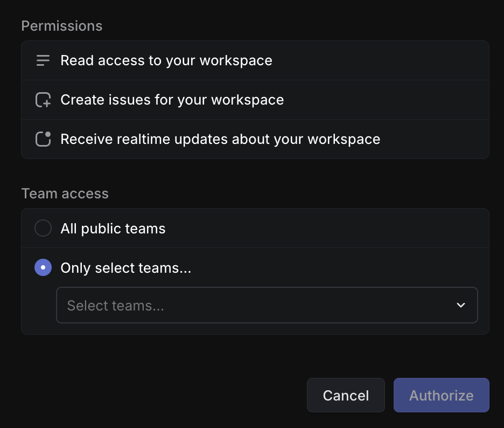
Task: Select the 'All public teams' radio button
Action: 43,228
